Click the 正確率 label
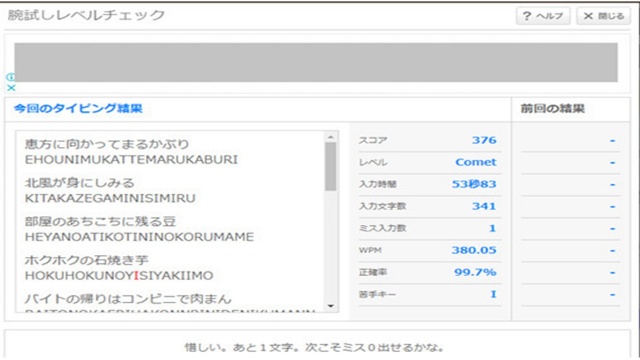Image resolution: width=640 pixels, height=360 pixels. pyautogui.click(x=373, y=272)
